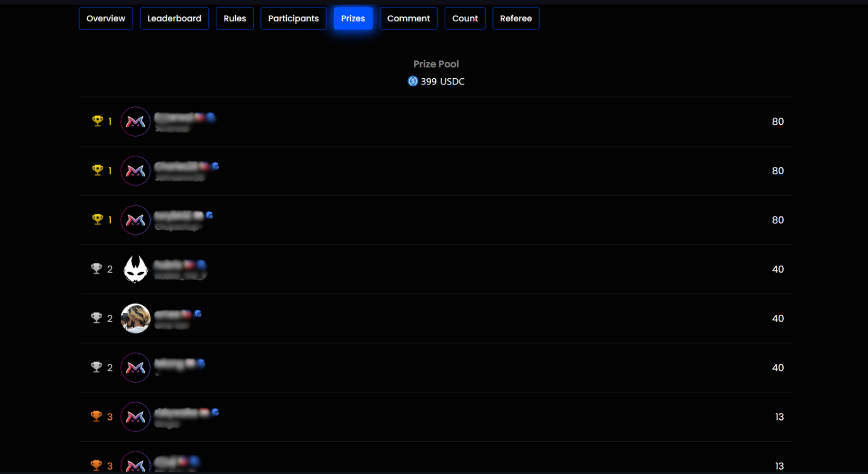Go to the Rules tab
Viewport: 868px width, 474px height.
point(235,18)
